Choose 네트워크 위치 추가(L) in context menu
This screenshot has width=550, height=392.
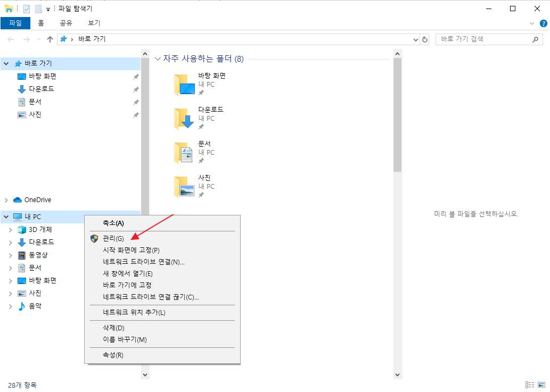point(162,312)
